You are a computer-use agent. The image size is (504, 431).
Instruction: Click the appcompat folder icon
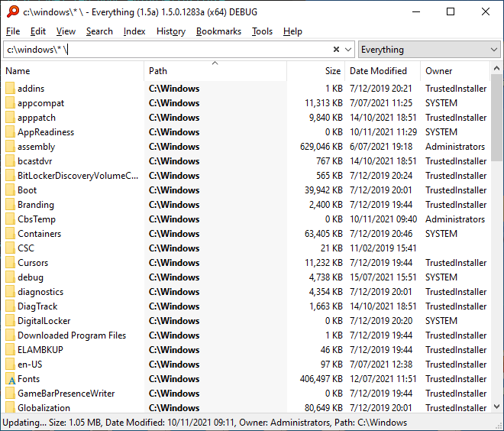click(10, 103)
